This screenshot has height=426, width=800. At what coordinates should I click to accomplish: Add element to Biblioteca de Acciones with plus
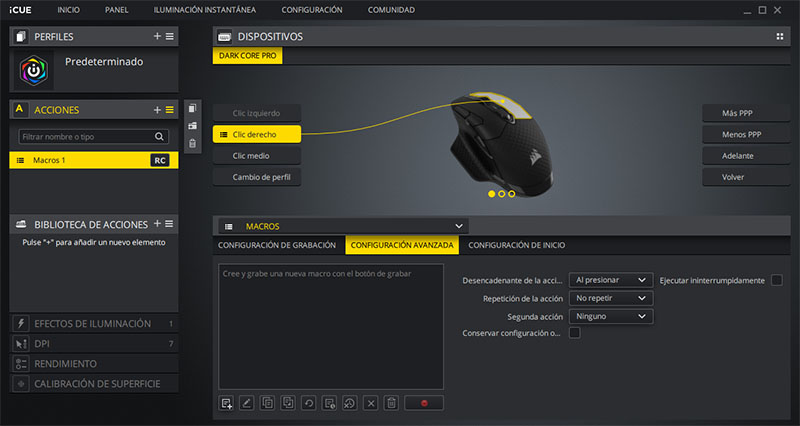point(157,223)
